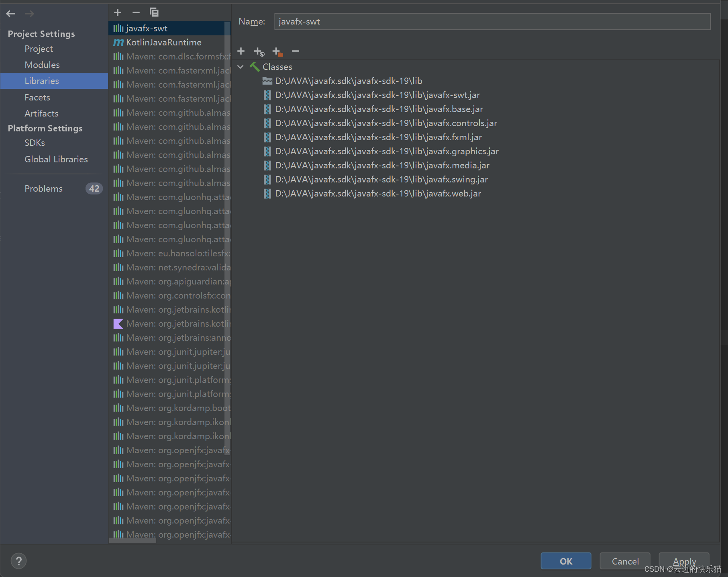Click the Kotlin icon of org.jetbrains.kotlin library
Viewport: 728px width, 577px height.
(118, 323)
